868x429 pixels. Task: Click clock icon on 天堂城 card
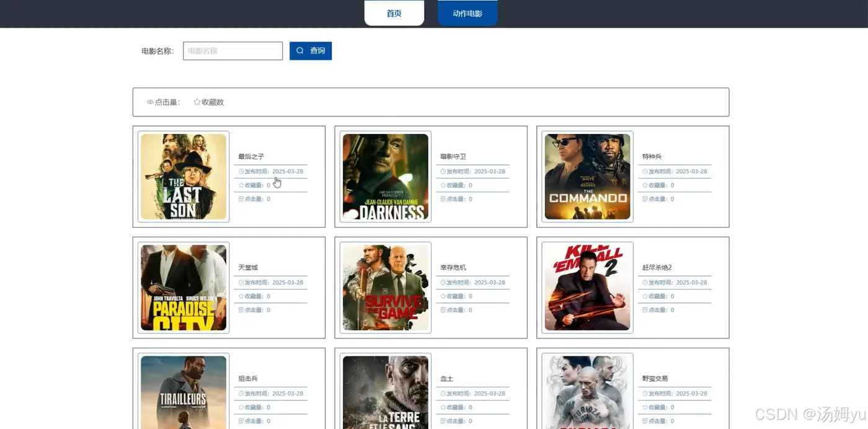pos(241,283)
